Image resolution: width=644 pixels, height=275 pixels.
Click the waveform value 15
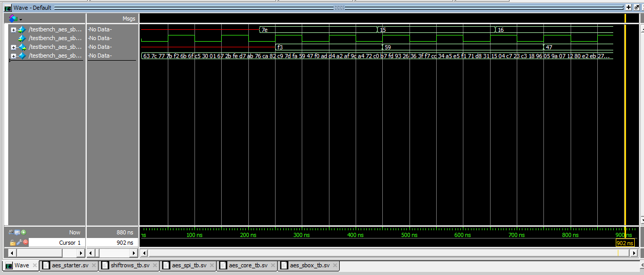click(383, 30)
